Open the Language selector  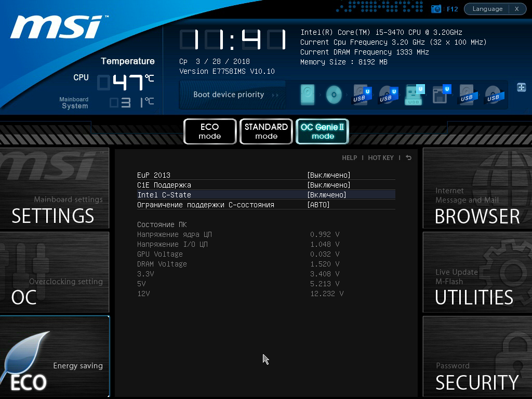487,9
